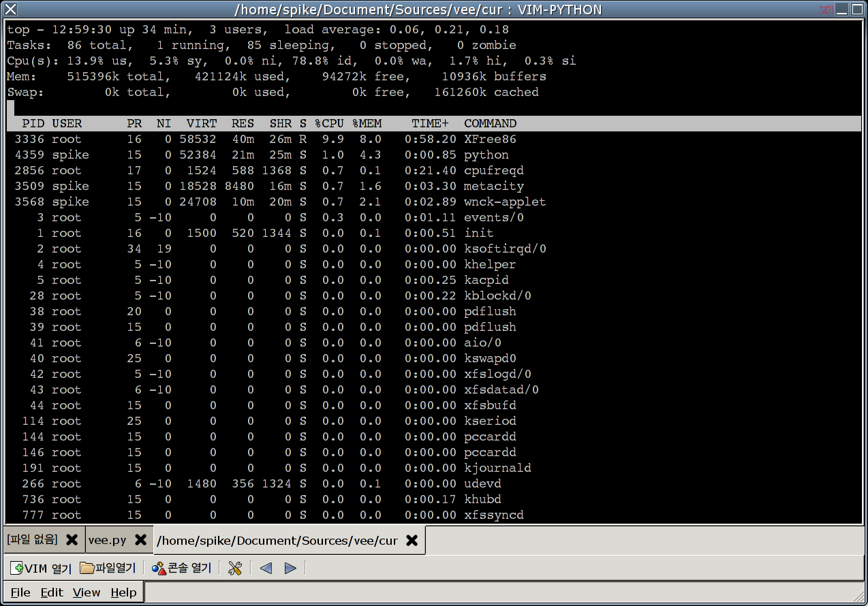Click the XFree86 process row in top
868x606 pixels.
point(273,140)
